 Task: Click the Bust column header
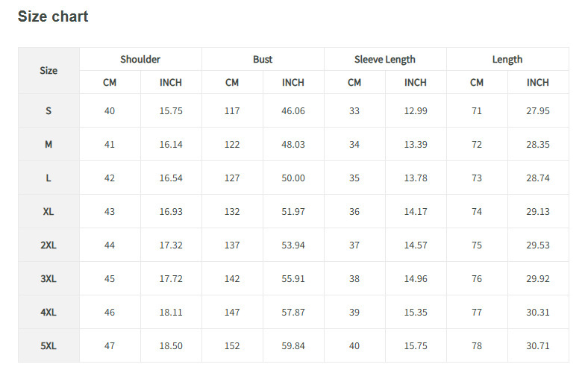[x=263, y=60]
